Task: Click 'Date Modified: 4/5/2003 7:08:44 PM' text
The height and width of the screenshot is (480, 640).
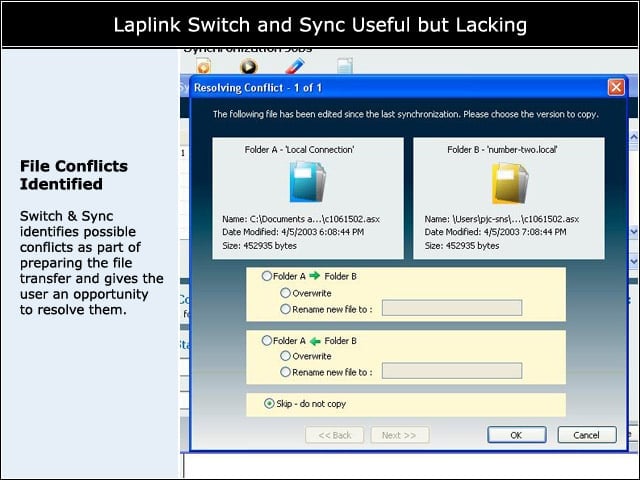Action: 495,232
